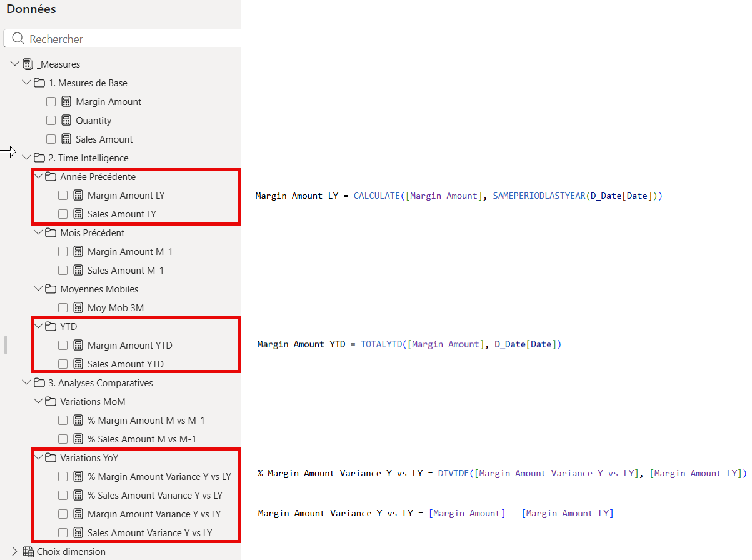
Task: Check the Sales Amount measure checkbox
Action: click(51, 139)
